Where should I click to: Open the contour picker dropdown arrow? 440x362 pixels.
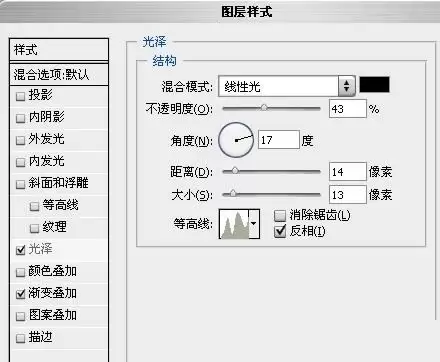click(254, 224)
